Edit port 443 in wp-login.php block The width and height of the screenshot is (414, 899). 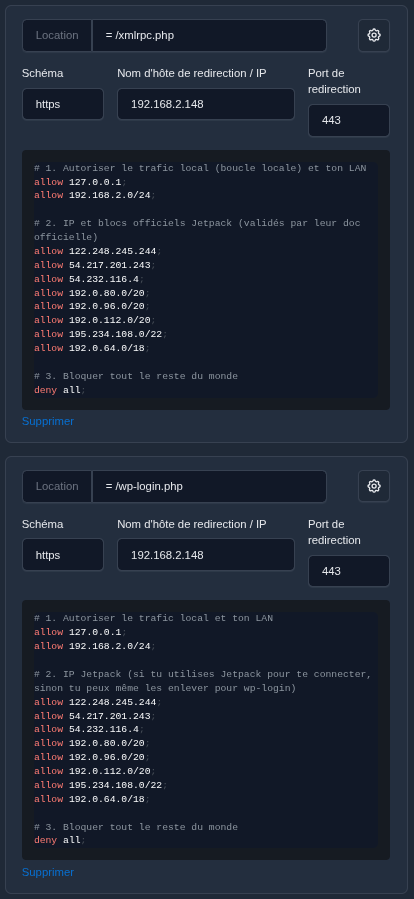pyautogui.click(x=349, y=571)
